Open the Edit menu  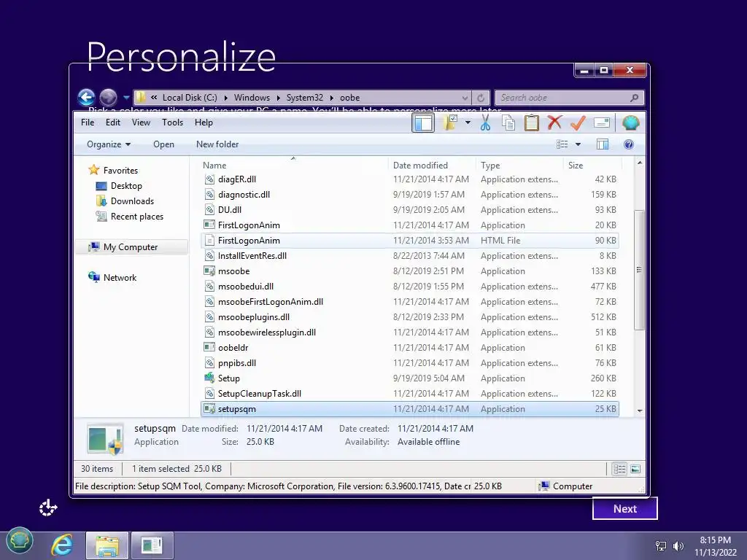coord(113,122)
